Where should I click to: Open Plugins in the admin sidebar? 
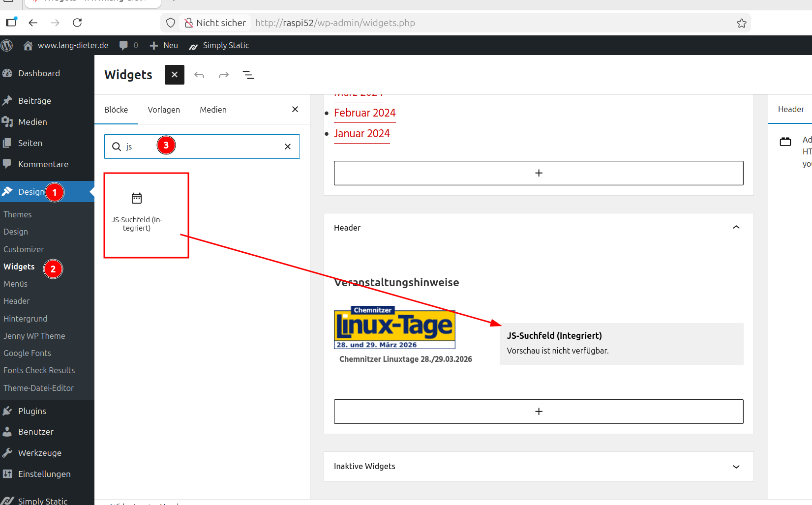(x=32, y=411)
